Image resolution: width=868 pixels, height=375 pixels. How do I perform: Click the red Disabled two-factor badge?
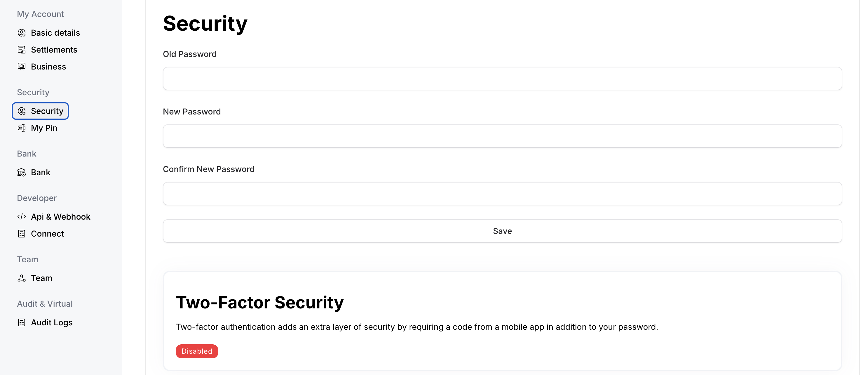click(197, 351)
